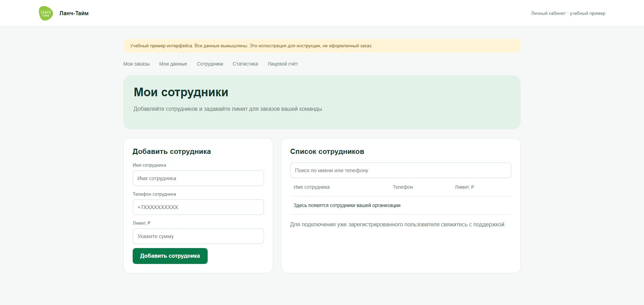644x305 pixels.
Task: Click the Добавить сотрудника form heading
Action: point(172,151)
